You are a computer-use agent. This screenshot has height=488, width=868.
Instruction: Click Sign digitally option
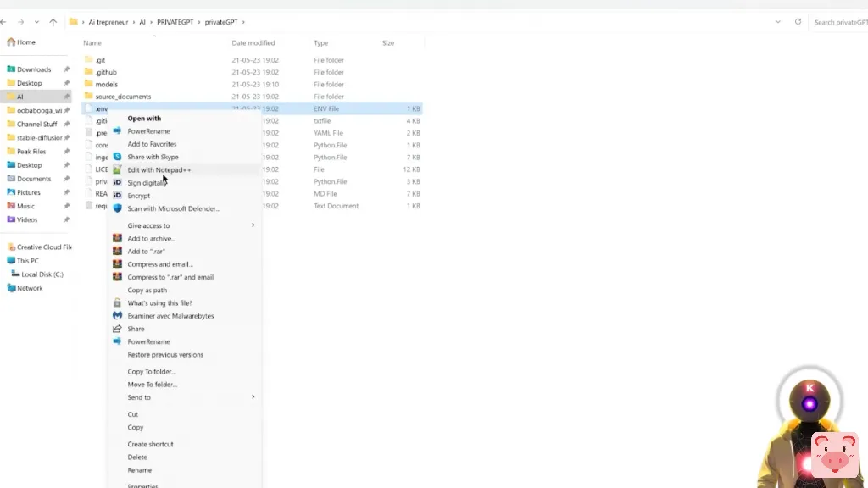(147, 183)
